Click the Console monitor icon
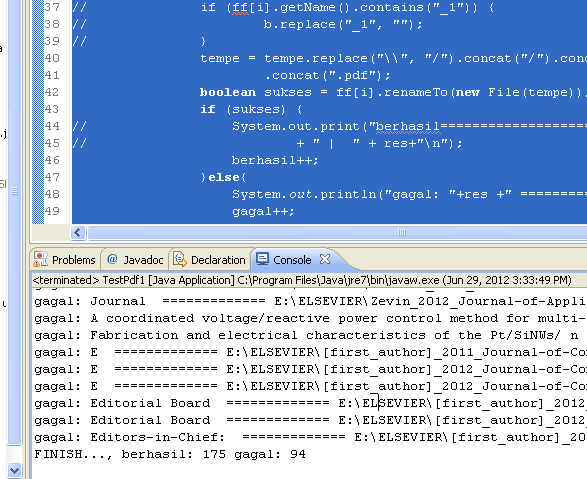 pyautogui.click(x=262, y=259)
